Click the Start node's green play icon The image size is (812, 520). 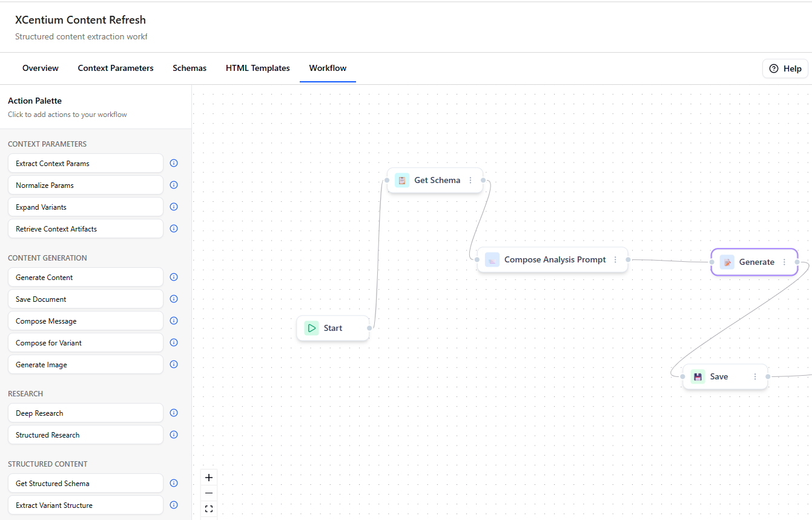312,327
